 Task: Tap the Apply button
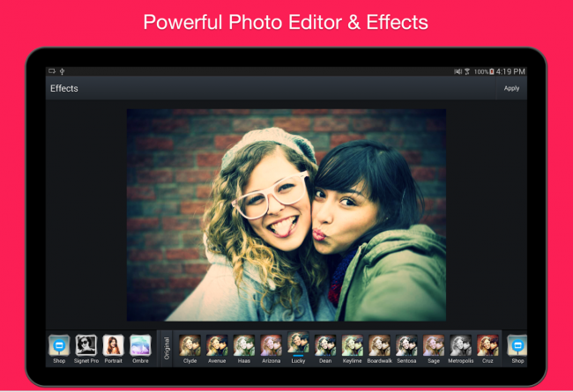[511, 88]
